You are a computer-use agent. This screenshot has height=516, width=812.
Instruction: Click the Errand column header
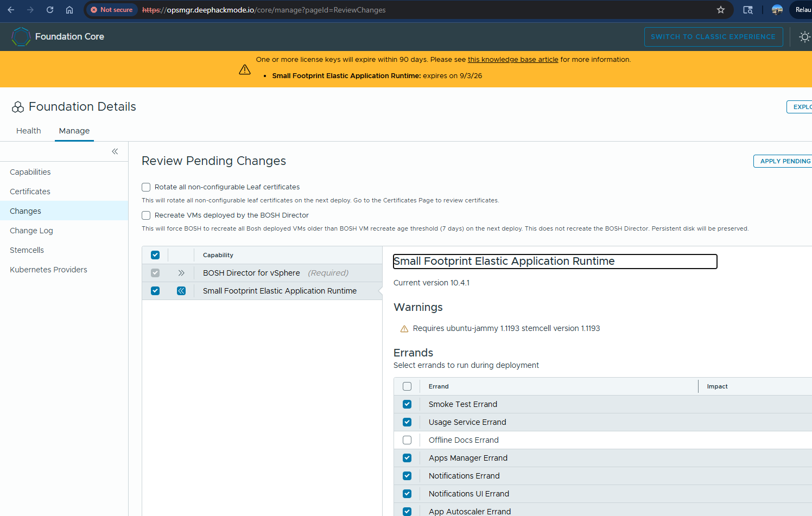coord(439,386)
